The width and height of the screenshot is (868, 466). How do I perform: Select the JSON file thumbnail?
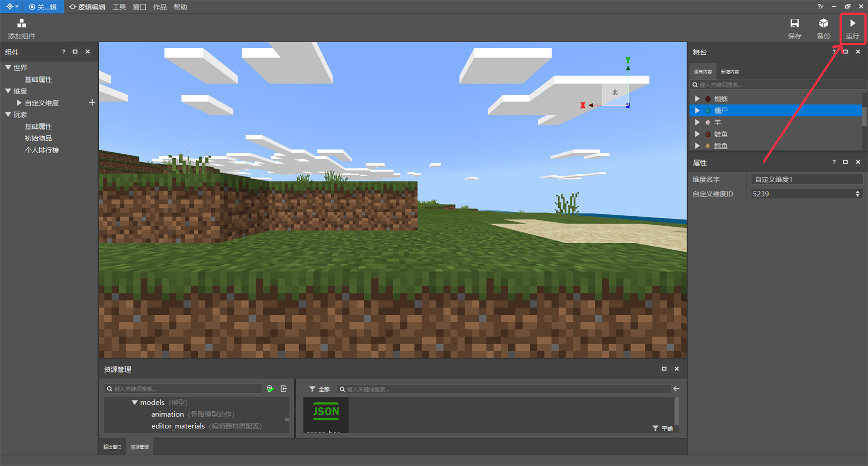[x=326, y=414]
